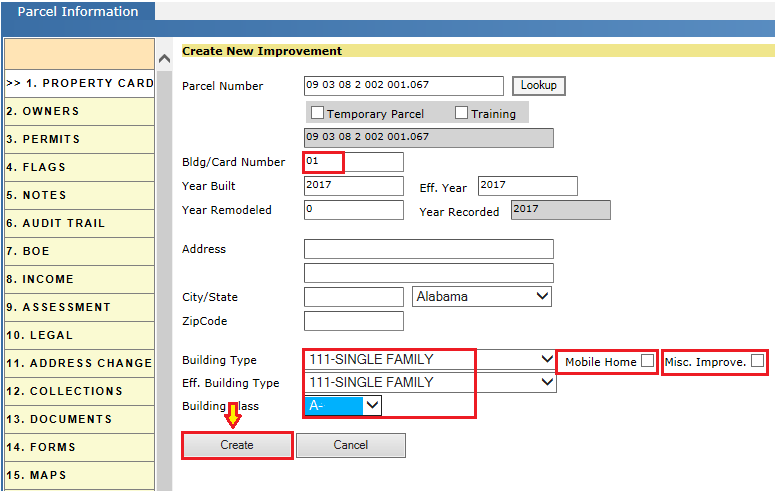Open the Audit Trail section

78,223
